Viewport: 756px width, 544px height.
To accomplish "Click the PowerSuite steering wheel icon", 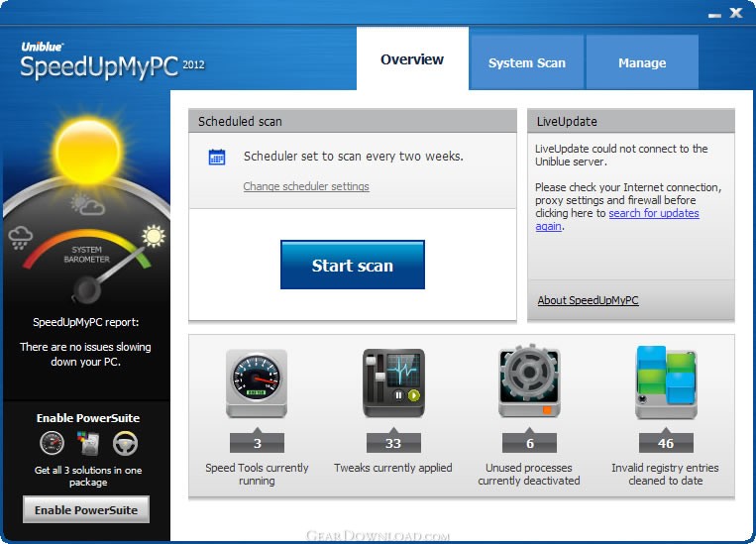I will tap(126, 443).
